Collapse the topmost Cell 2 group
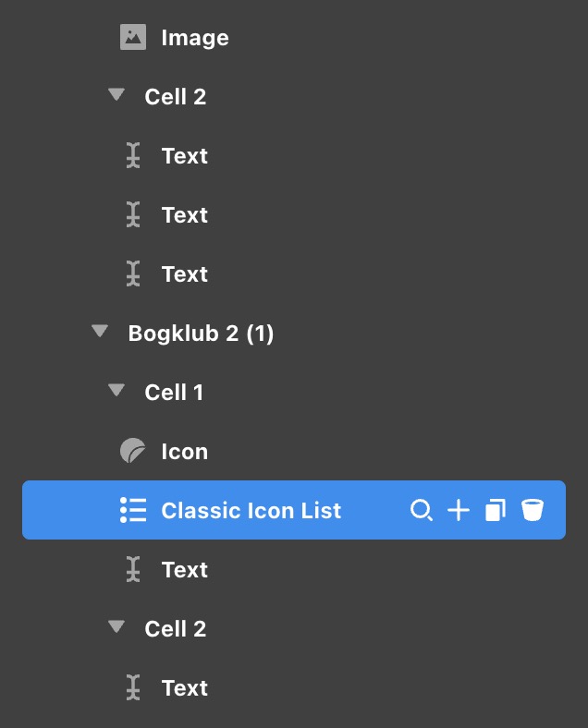Image resolution: width=588 pixels, height=728 pixels. pyautogui.click(x=116, y=96)
